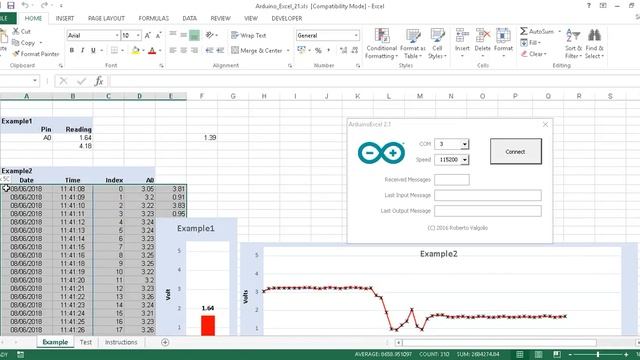Apply the yellow Fill Color bucket
The image size is (640, 360).
(x=135, y=50)
